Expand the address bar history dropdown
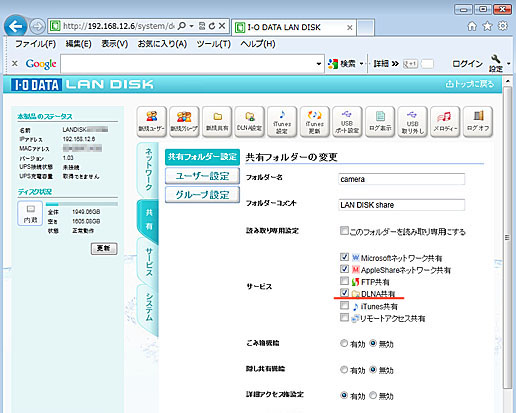The image size is (516, 413). [x=191, y=26]
